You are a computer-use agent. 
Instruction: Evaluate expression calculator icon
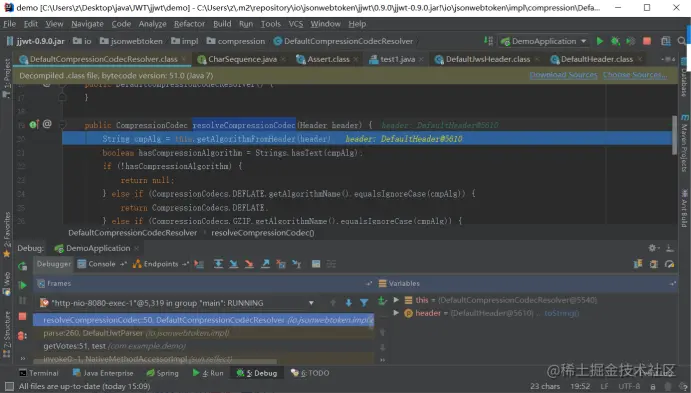coord(316,264)
